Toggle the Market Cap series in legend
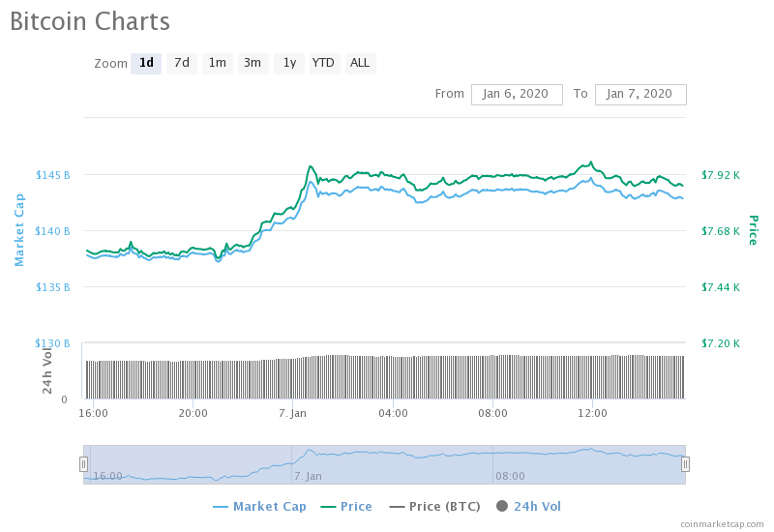Viewport: 774px width, 532px height. point(259,506)
